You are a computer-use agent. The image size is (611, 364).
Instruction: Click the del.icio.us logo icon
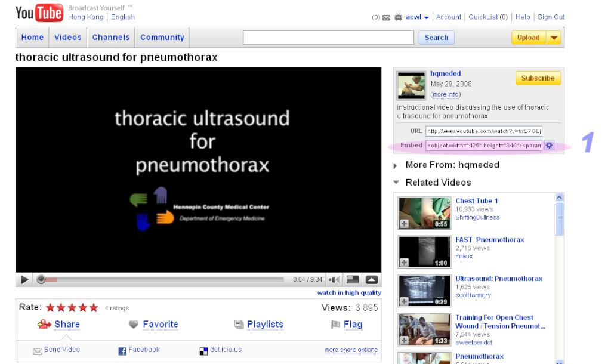[x=204, y=351]
